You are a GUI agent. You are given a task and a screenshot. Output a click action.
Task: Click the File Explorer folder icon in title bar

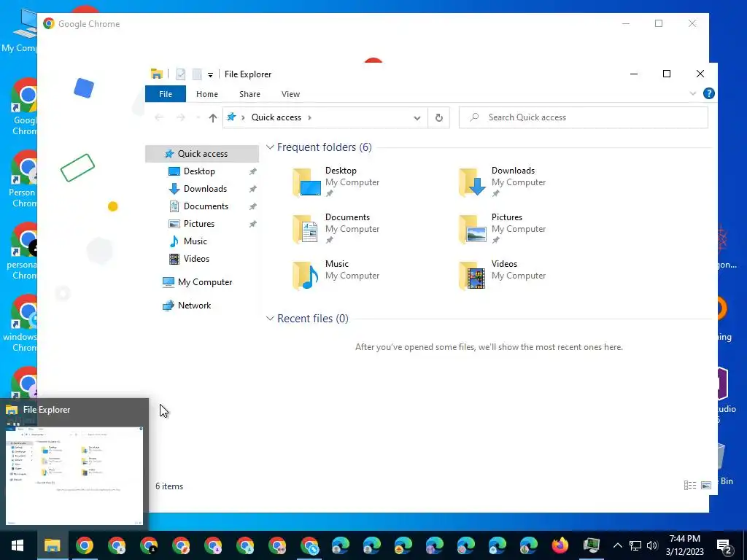[157, 74]
